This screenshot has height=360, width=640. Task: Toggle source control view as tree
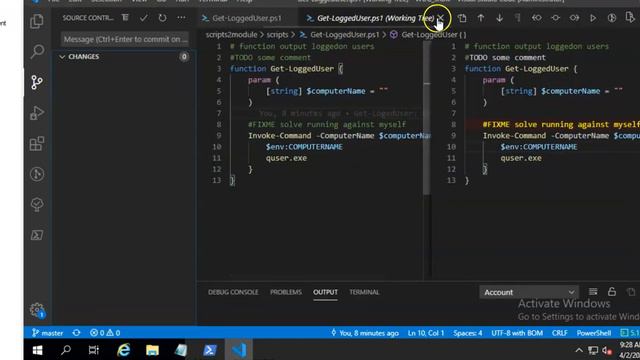tap(125, 18)
